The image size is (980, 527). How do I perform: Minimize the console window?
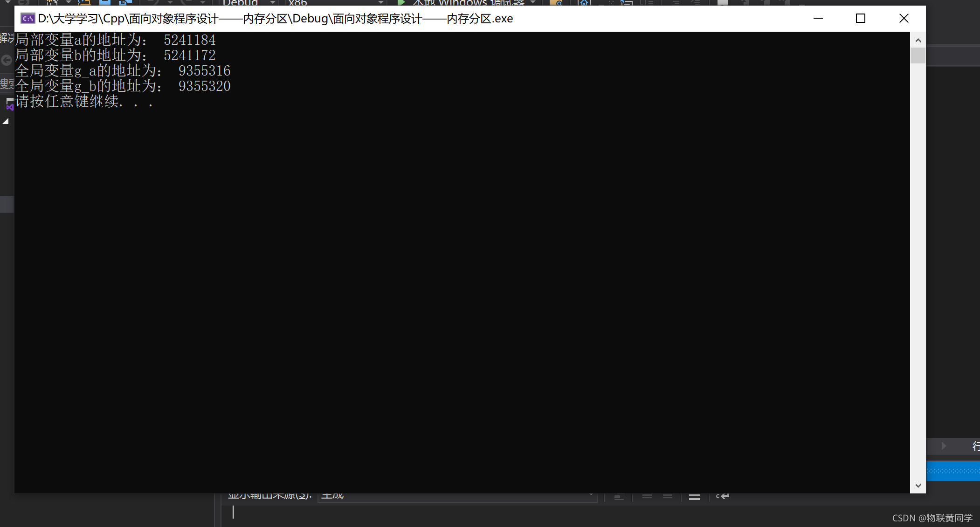point(818,18)
